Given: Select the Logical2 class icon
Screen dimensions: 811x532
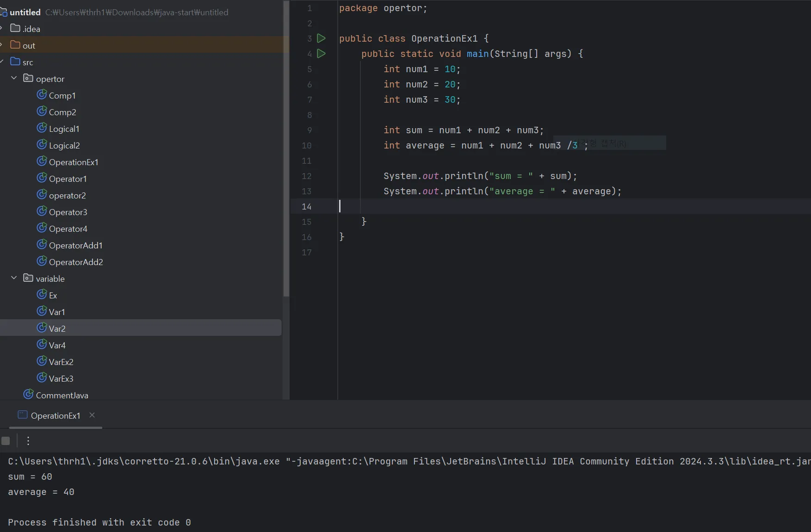Looking at the screenshot, I should 42,145.
